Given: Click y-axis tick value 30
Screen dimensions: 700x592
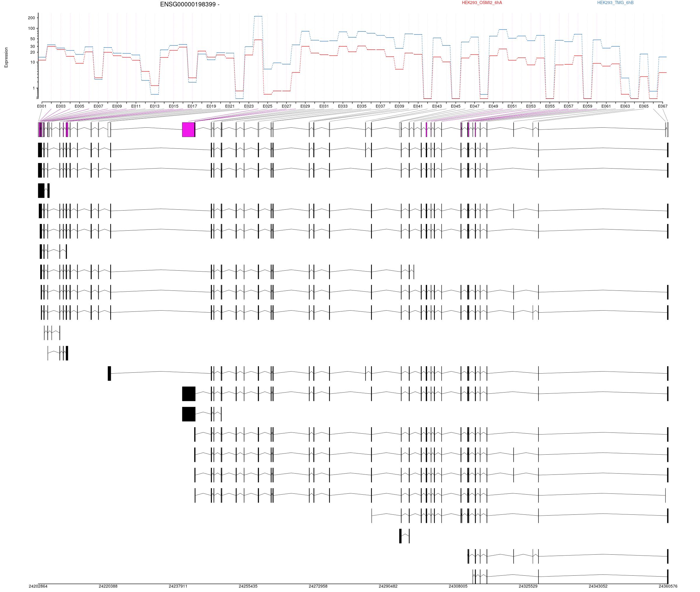Looking at the screenshot, I should point(33,46).
